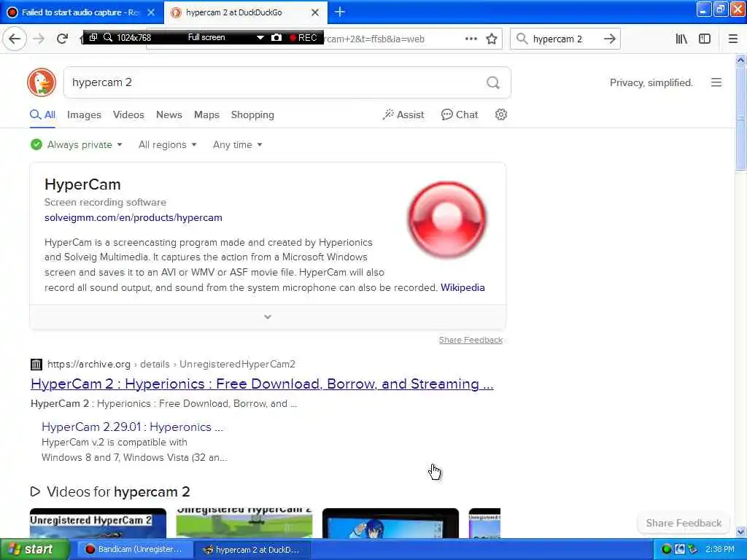The height and width of the screenshot is (560, 747).
Task: Switch to the Videos tab
Action: click(128, 114)
